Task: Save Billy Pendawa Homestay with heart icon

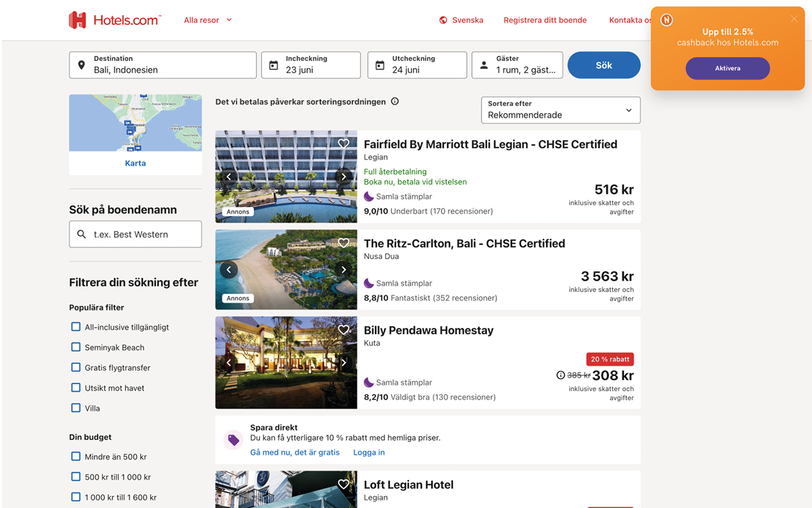Action: click(343, 330)
